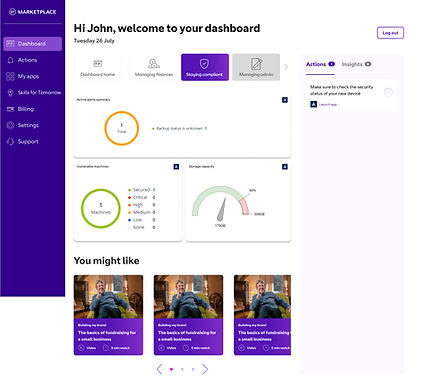Click the Managing finances icon
The image size is (421, 378).
point(154,63)
